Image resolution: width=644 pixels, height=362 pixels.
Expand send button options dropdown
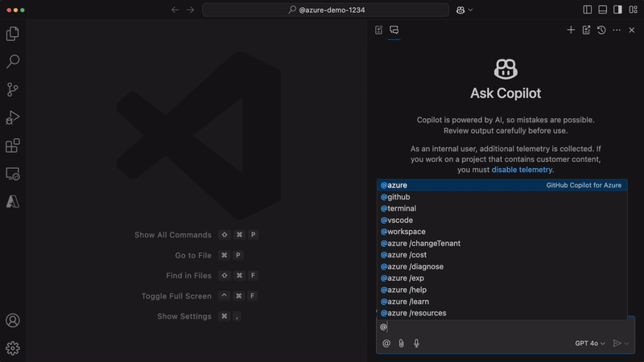pyautogui.click(x=627, y=343)
